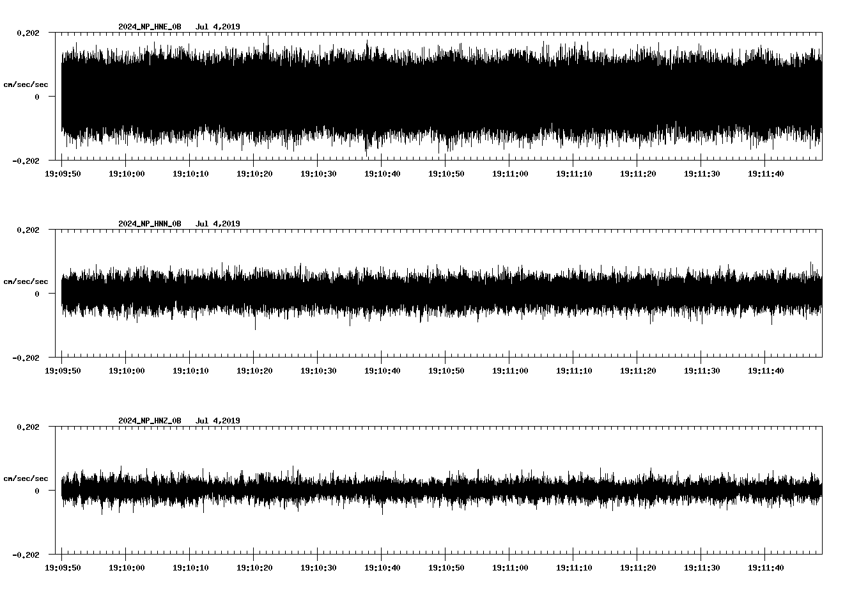Click the 19:11:10 time label under the HNN plot

click(574, 370)
